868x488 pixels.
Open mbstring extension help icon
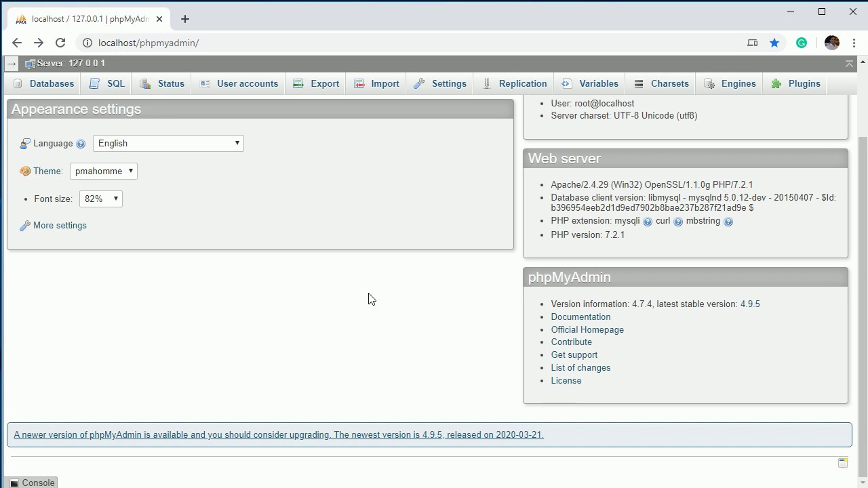728,222
